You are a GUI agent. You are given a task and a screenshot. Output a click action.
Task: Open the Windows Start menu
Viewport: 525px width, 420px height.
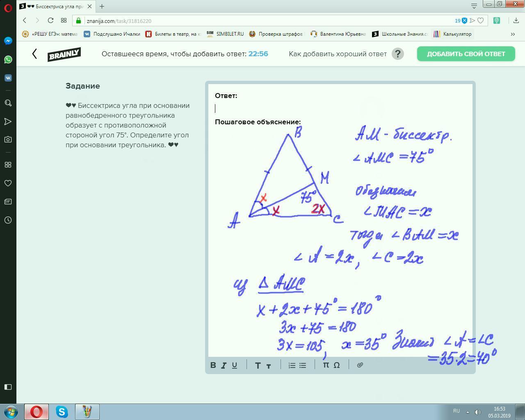tap(11, 411)
